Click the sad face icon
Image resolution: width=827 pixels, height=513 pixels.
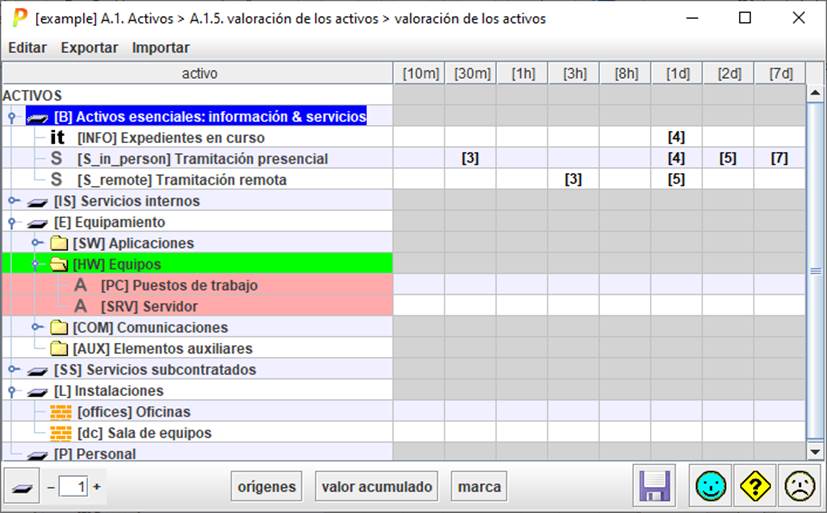[798, 487]
